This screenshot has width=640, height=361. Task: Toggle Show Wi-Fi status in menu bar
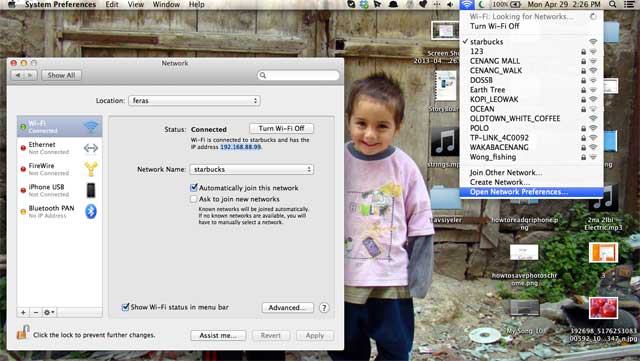pyautogui.click(x=126, y=307)
